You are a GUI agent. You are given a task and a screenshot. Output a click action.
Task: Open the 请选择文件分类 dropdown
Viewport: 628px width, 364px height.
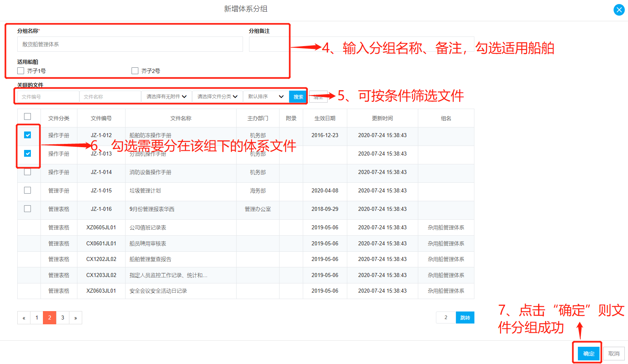[217, 97]
